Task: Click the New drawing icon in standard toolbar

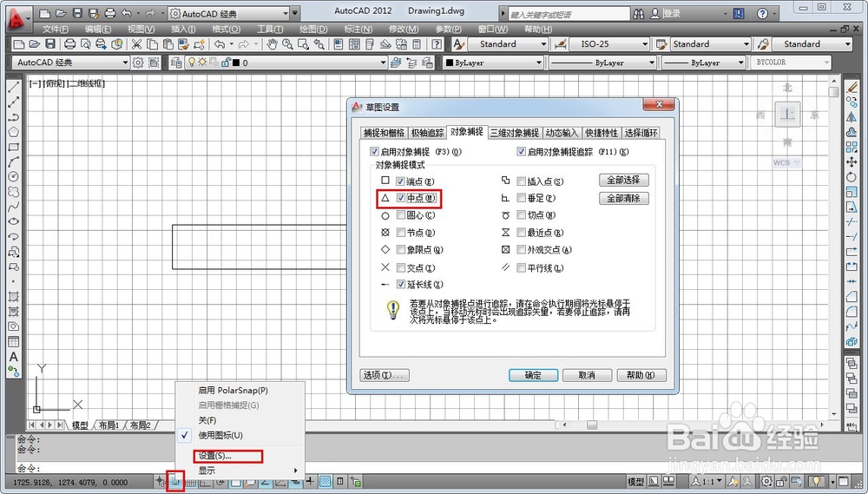Action: tap(18, 44)
